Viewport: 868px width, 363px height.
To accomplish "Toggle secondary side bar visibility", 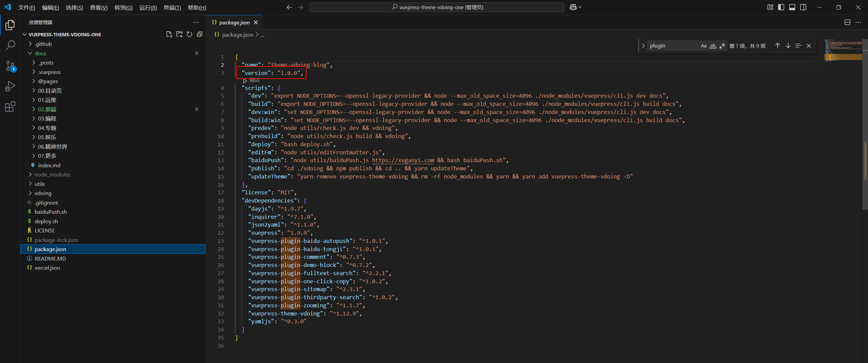I will click(803, 7).
